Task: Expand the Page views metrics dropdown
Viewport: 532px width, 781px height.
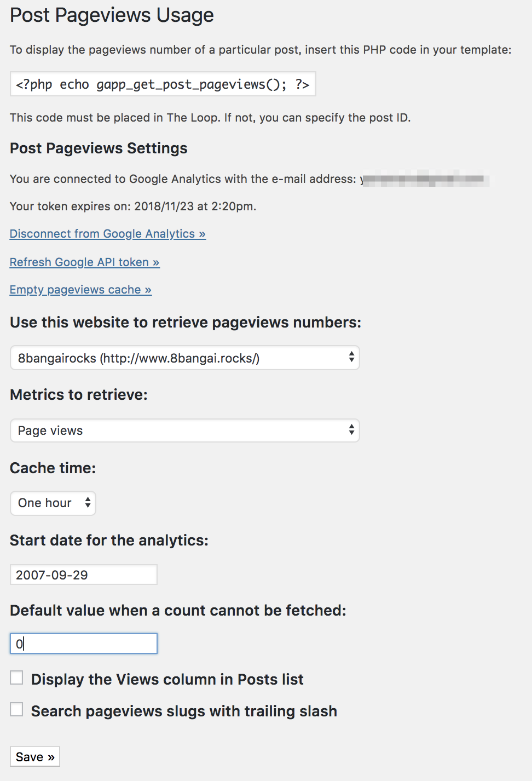Action: coord(185,430)
